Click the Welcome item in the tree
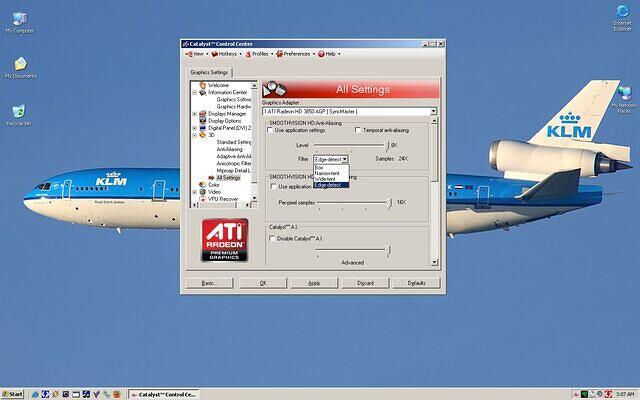 click(x=218, y=85)
